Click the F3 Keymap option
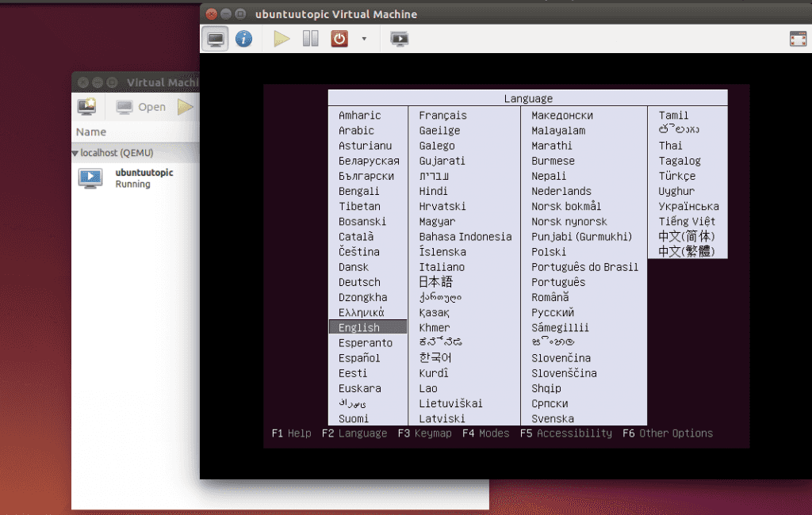The height and width of the screenshot is (515, 812). [x=424, y=433]
